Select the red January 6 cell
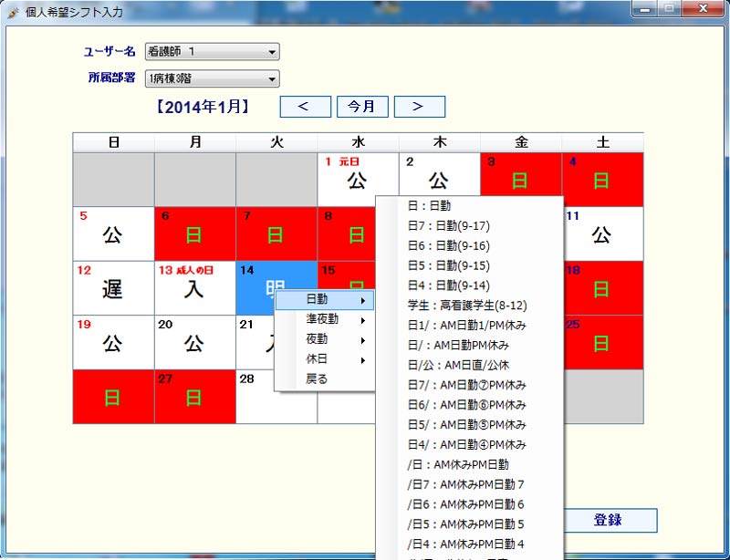Viewport: 730px width, 560px height. pyautogui.click(x=194, y=233)
